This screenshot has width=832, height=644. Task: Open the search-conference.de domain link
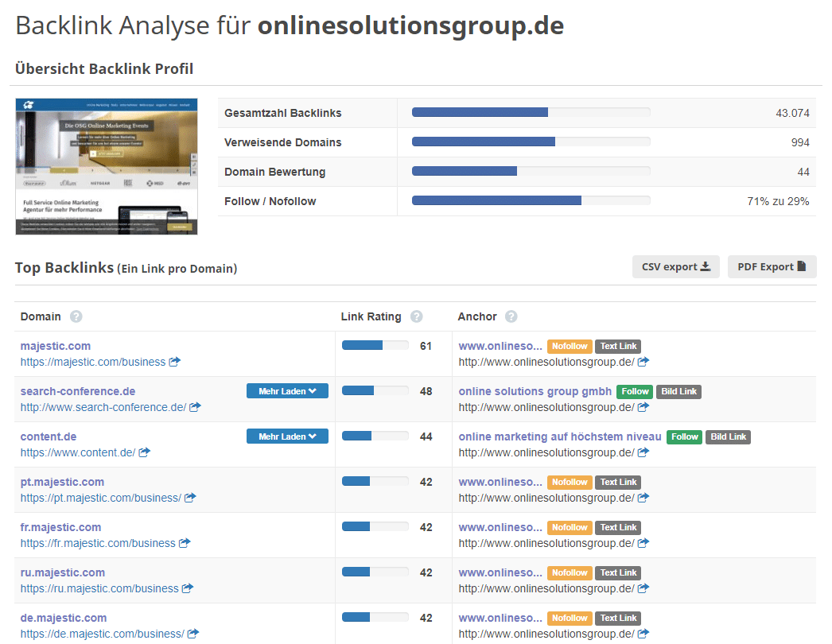click(78, 391)
